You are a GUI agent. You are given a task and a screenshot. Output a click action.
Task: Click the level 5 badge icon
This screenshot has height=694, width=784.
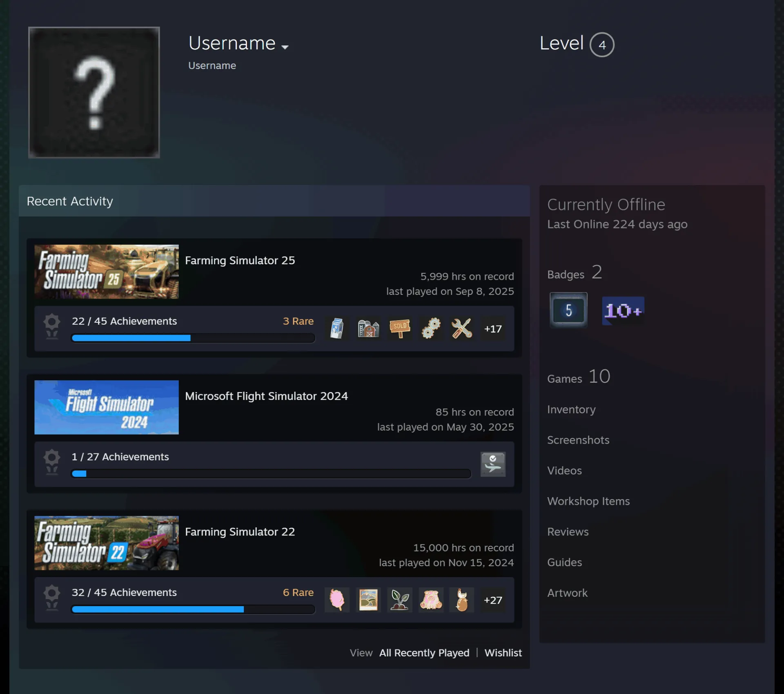(568, 310)
